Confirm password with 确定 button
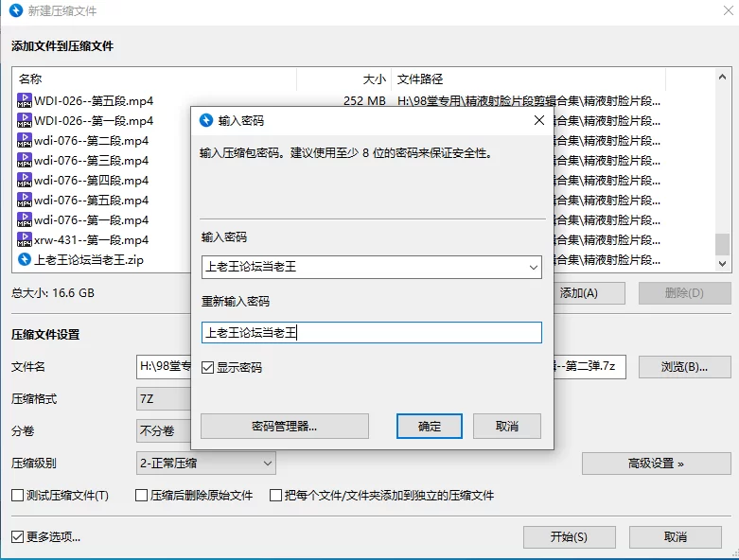The image size is (739, 560). 430,427
